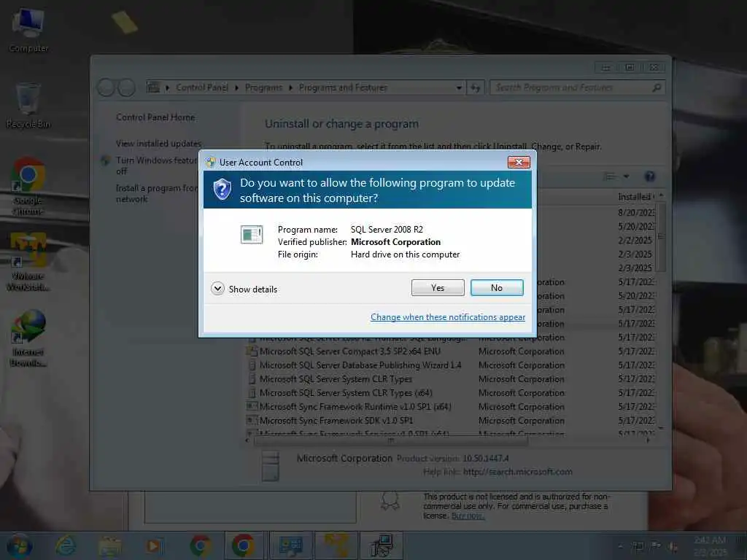Click Search Programs and Features field
The image size is (747, 560).
pos(578,87)
